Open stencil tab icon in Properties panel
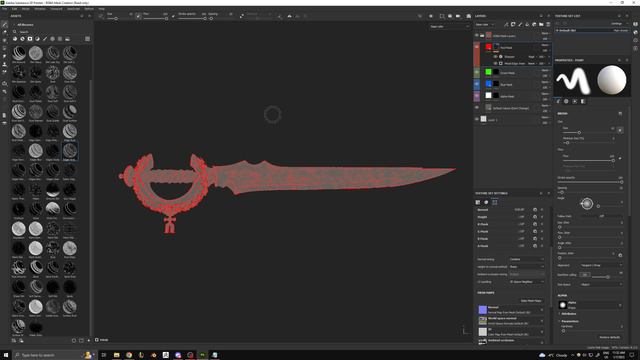 (575, 101)
